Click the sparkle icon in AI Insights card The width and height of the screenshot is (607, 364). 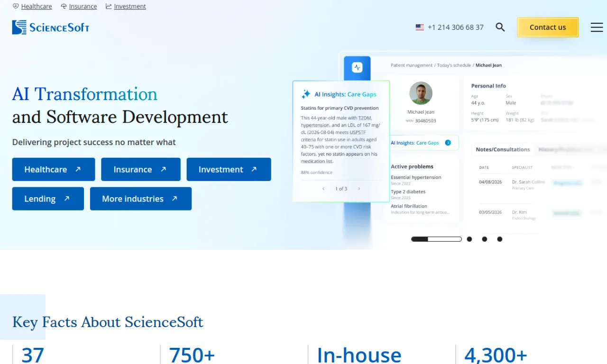pyautogui.click(x=306, y=94)
